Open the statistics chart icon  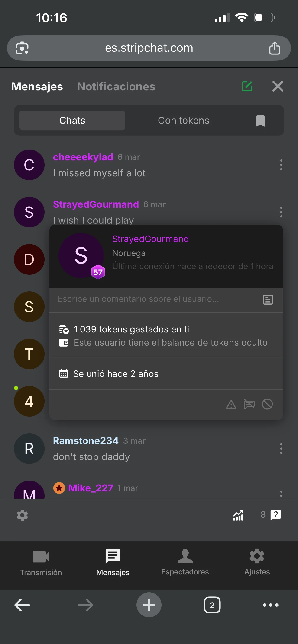[238, 515]
